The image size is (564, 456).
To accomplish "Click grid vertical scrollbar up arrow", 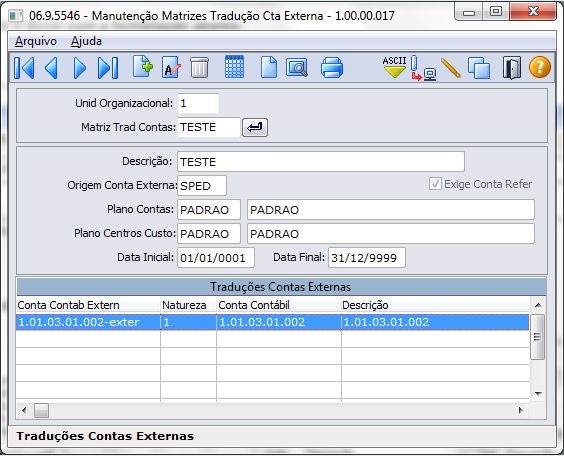I will pyautogui.click(x=538, y=305).
